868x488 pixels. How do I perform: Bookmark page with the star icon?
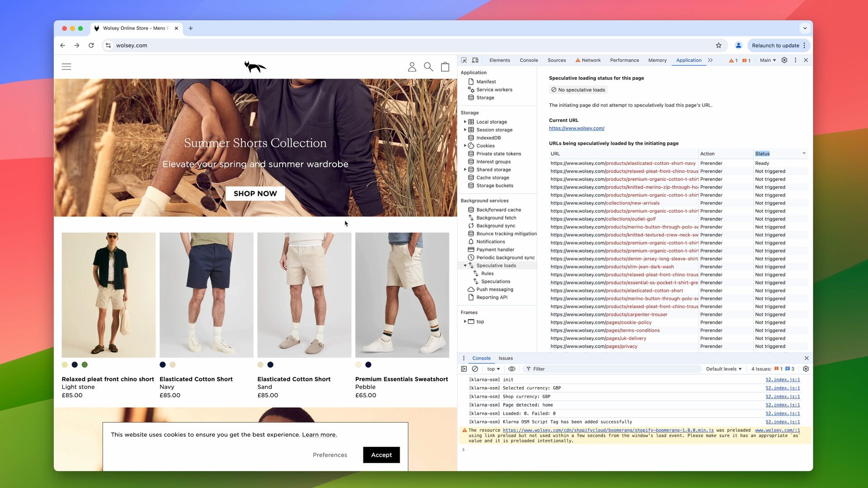(x=719, y=45)
